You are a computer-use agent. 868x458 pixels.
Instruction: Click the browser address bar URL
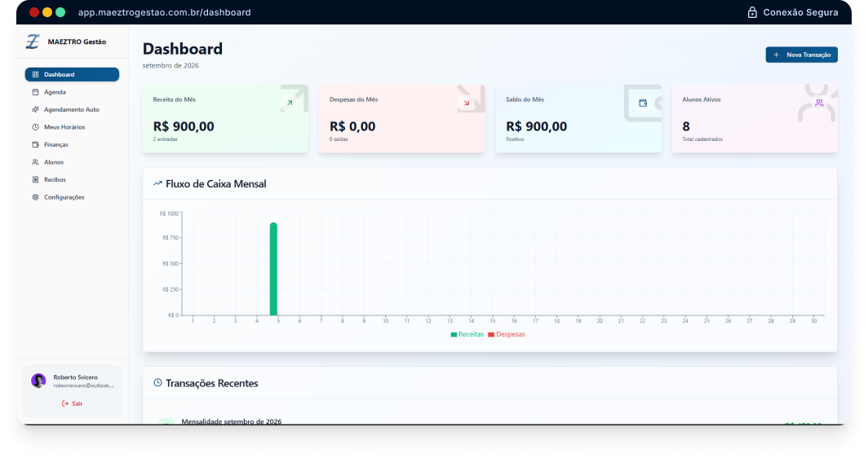(x=165, y=12)
